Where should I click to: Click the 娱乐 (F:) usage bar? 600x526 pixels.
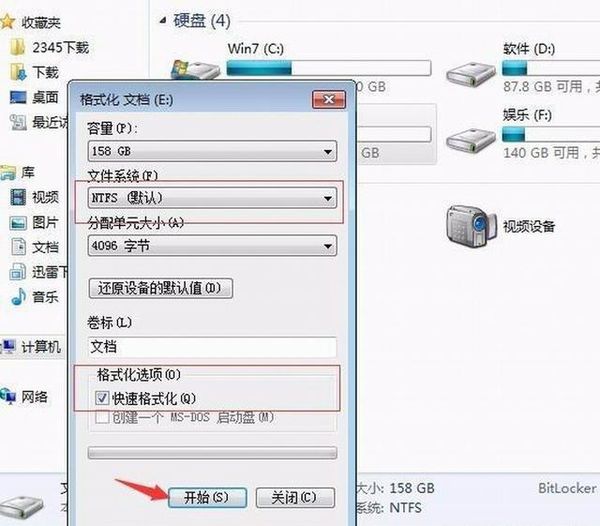(x=551, y=135)
